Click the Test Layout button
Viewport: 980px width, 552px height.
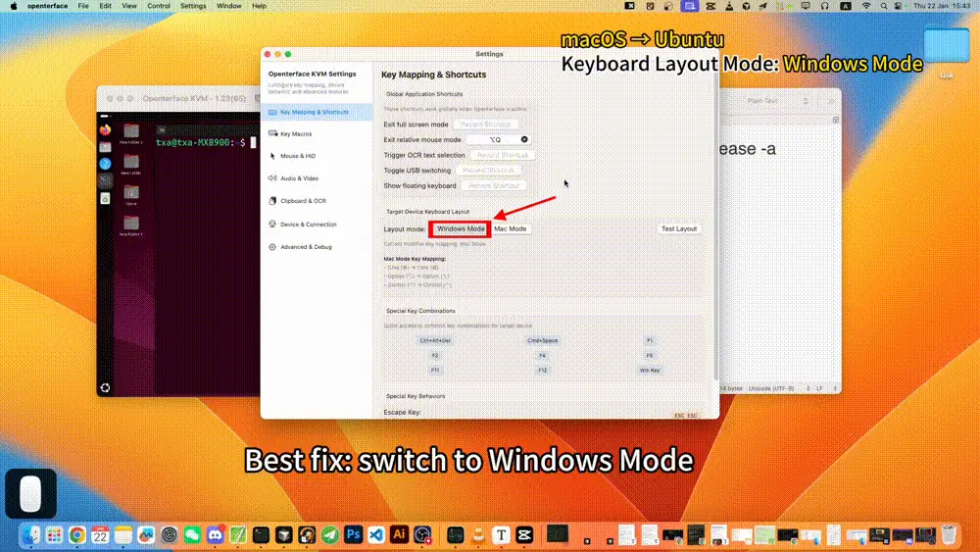click(679, 228)
